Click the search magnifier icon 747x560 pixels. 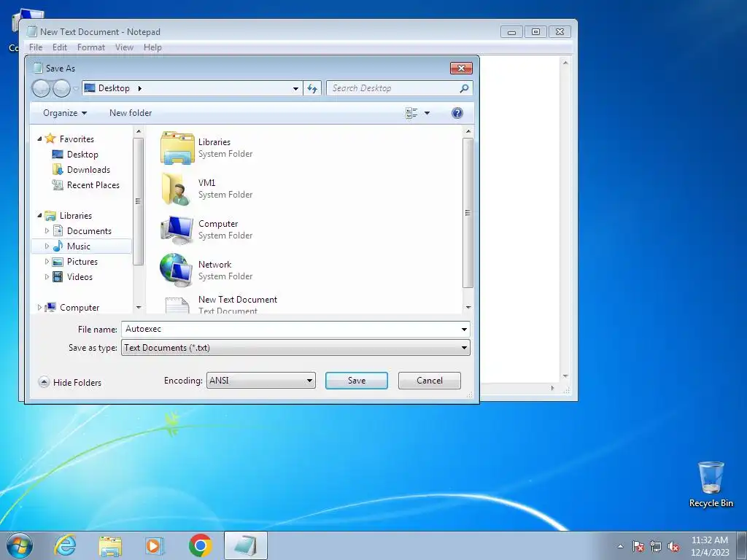coord(464,88)
